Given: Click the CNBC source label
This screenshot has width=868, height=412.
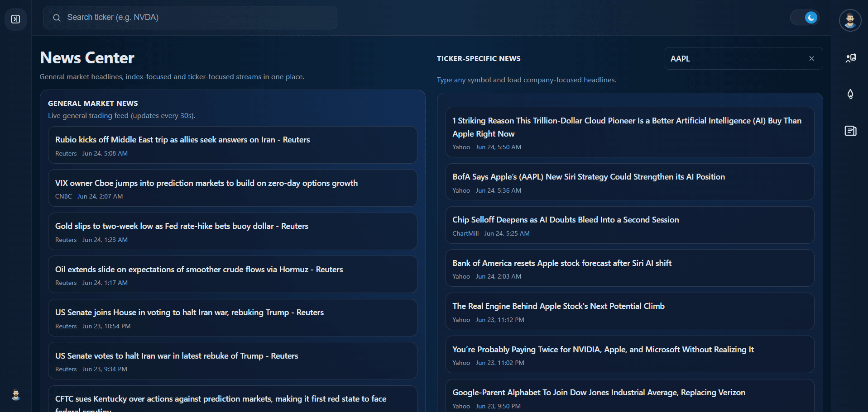Looking at the screenshot, I should pyautogui.click(x=63, y=196).
